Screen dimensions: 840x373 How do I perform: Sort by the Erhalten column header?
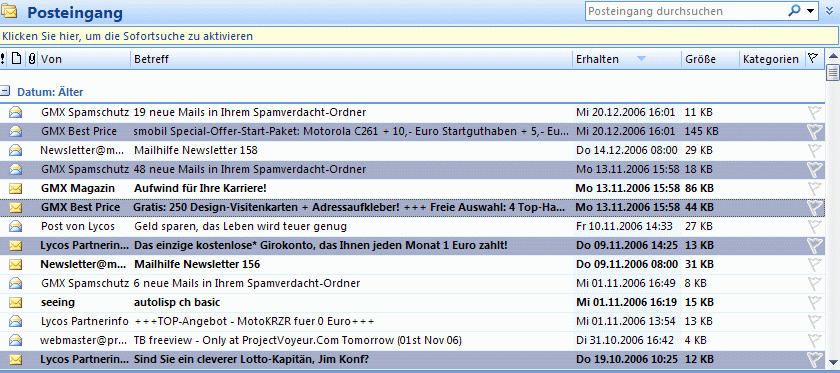(x=627, y=59)
